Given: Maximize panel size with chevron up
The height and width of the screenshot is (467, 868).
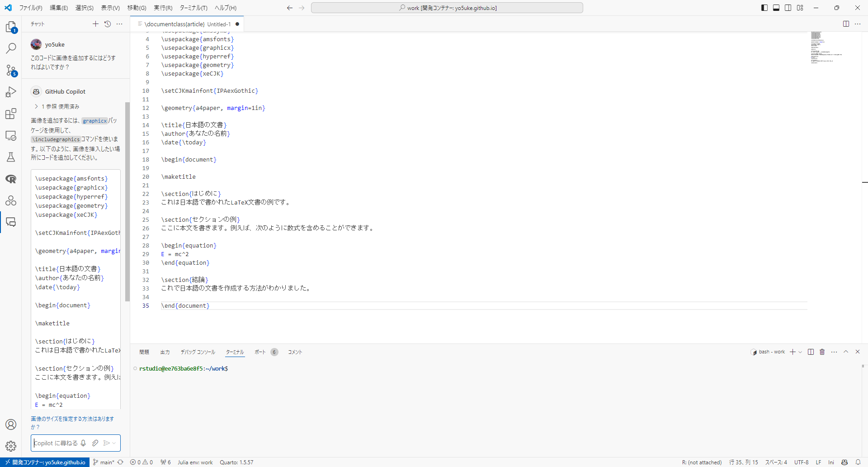Looking at the screenshot, I should coord(846,352).
